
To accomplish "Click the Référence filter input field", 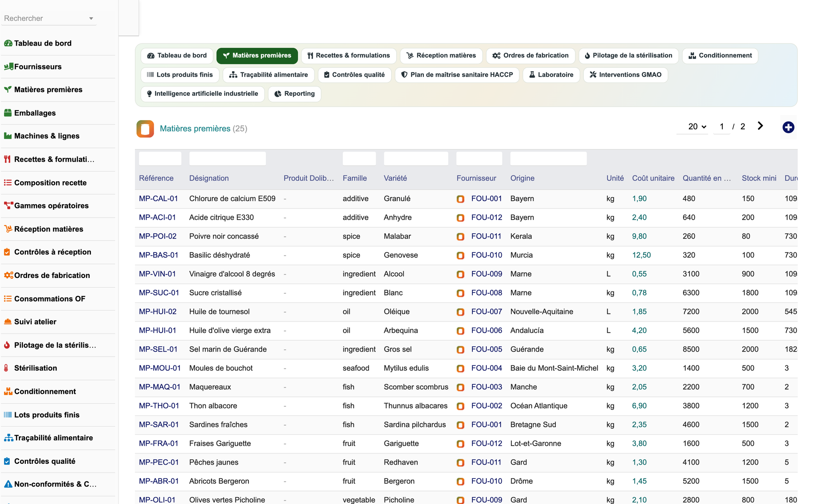I will pyautogui.click(x=160, y=159).
